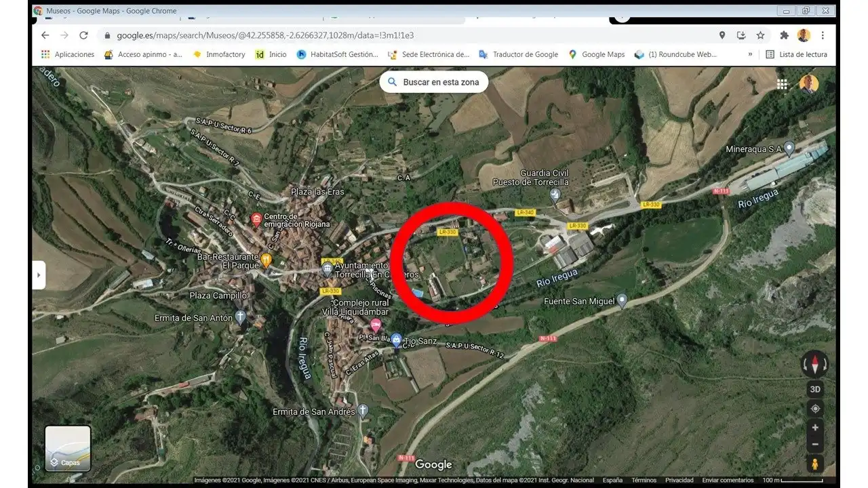Select the Guardia Civil map marker
868x488 pixels.
click(555, 195)
